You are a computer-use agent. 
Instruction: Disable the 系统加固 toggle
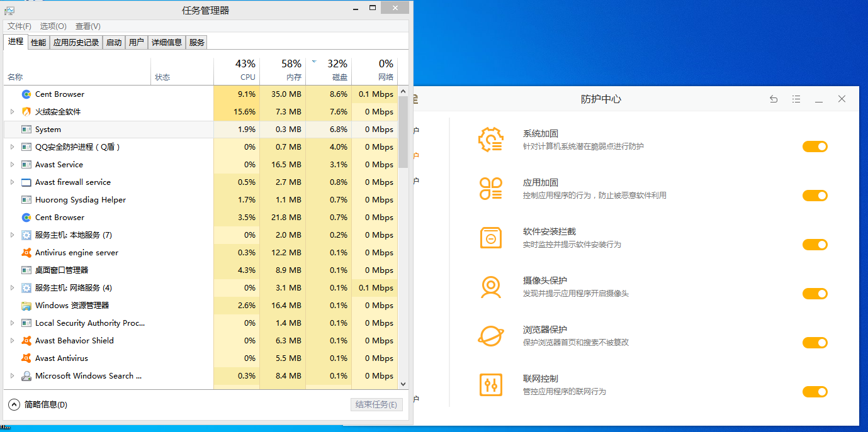point(814,147)
